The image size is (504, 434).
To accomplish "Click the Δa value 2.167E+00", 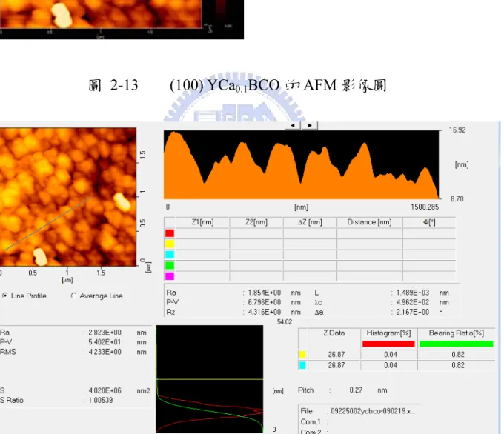I will click(412, 312).
